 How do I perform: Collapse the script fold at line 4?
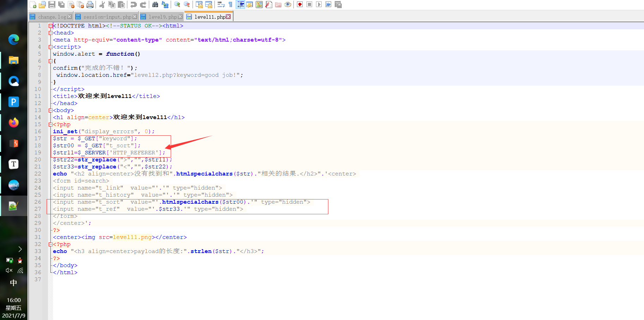50,47
